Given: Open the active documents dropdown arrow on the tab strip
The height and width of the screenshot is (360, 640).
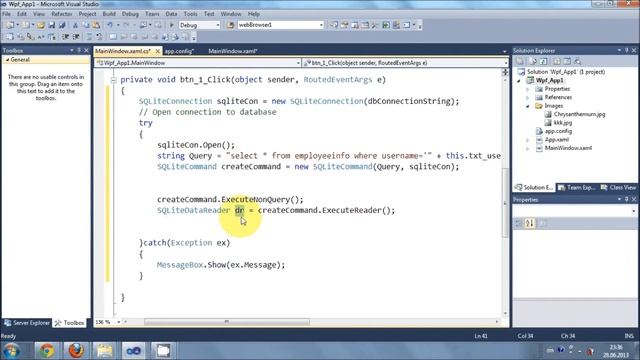Looking at the screenshot, I should 504,51.
